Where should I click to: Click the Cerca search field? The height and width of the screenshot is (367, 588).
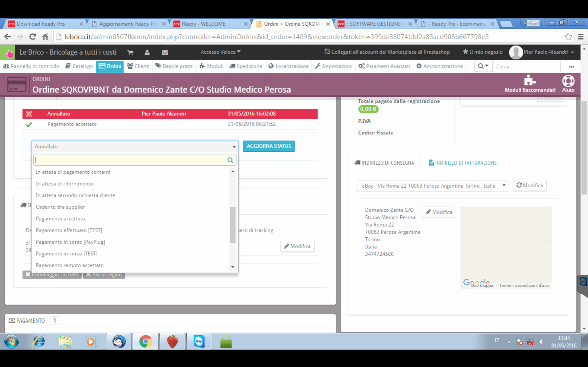click(526, 67)
